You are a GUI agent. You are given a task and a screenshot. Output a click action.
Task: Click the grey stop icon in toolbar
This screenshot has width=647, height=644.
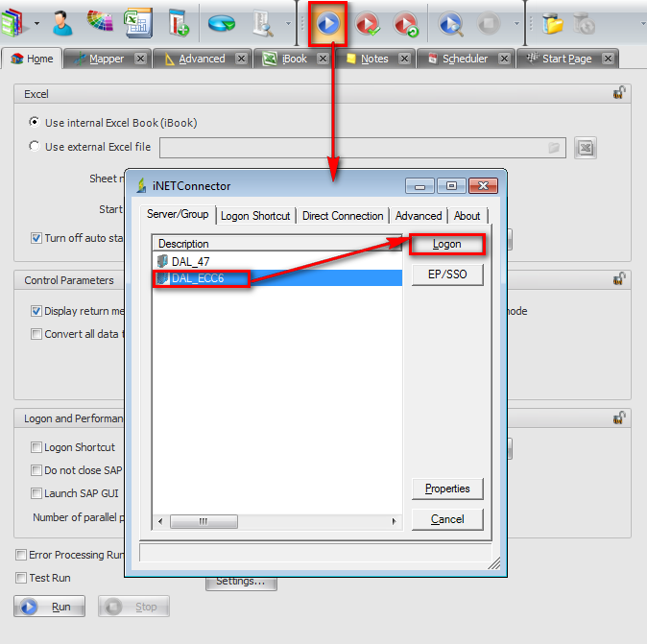[x=489, y=24]
